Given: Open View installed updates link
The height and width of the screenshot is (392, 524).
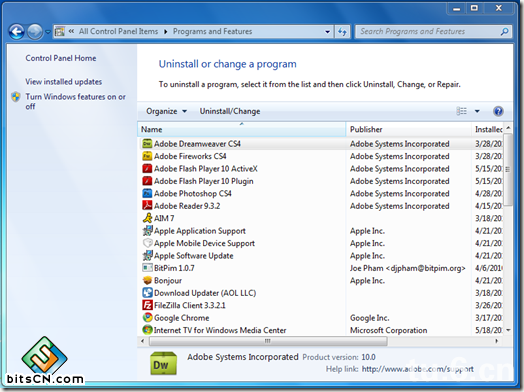Looking at the screenshot, I should coord(63,82).
